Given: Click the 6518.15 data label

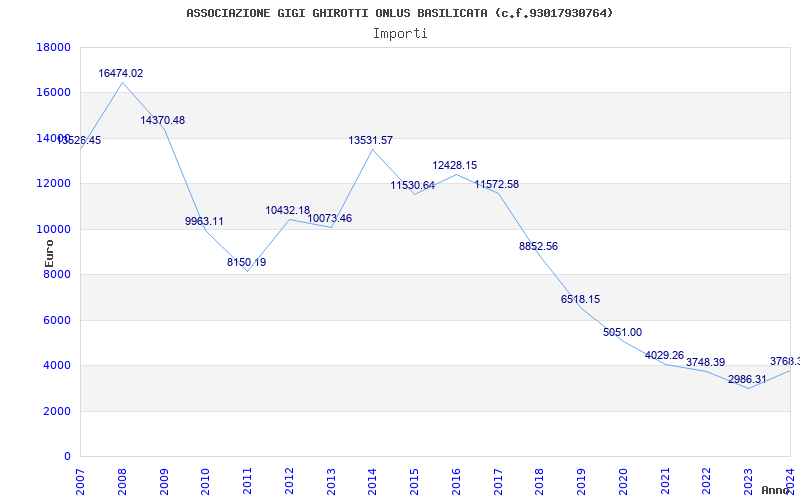Looking at the screenshot, I should [x=581, y=299].
